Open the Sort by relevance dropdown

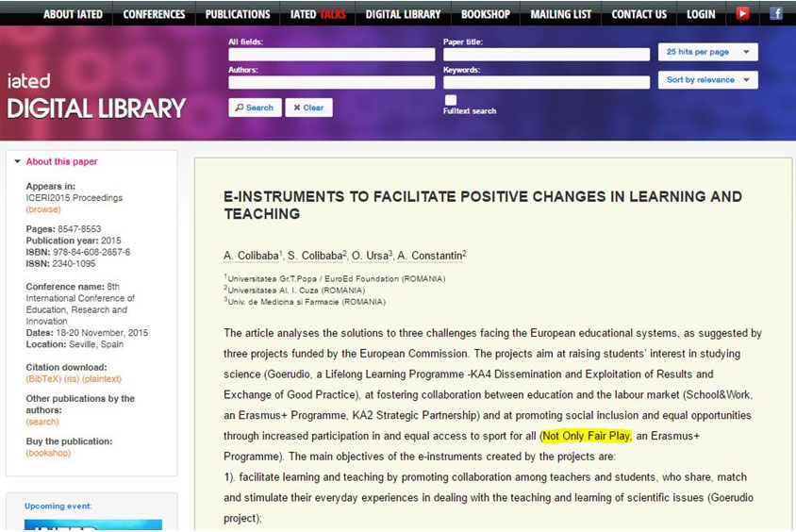click(x=707, y=79)
